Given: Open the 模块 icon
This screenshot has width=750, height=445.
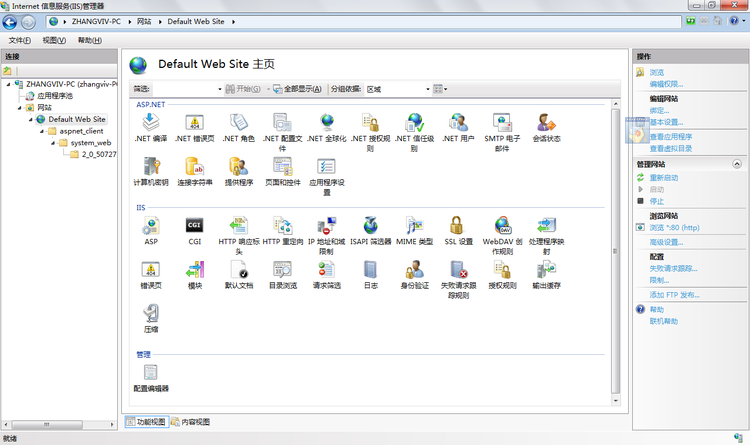Looking at the screenshot, I should point(195,269).
